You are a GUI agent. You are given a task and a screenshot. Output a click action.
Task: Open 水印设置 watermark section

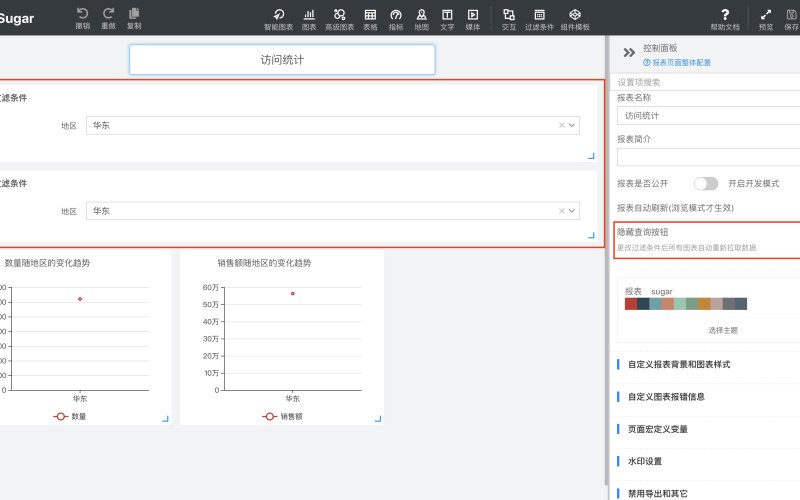[645, 461]
